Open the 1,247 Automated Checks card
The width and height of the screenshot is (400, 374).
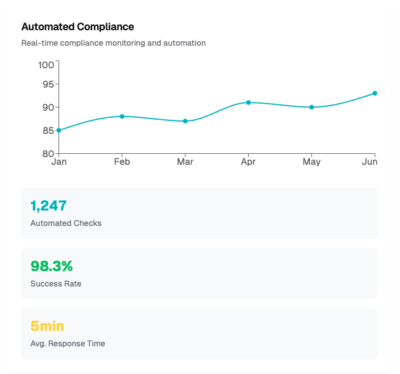(199, 213)
